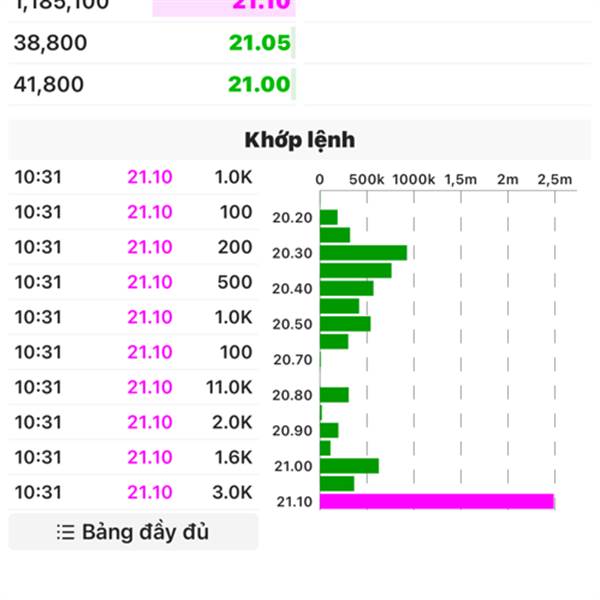This screenshot has width=600, height=600.
Task: Tap the highlighted 1,185,100 volume order row
Action: click(150, 5)
